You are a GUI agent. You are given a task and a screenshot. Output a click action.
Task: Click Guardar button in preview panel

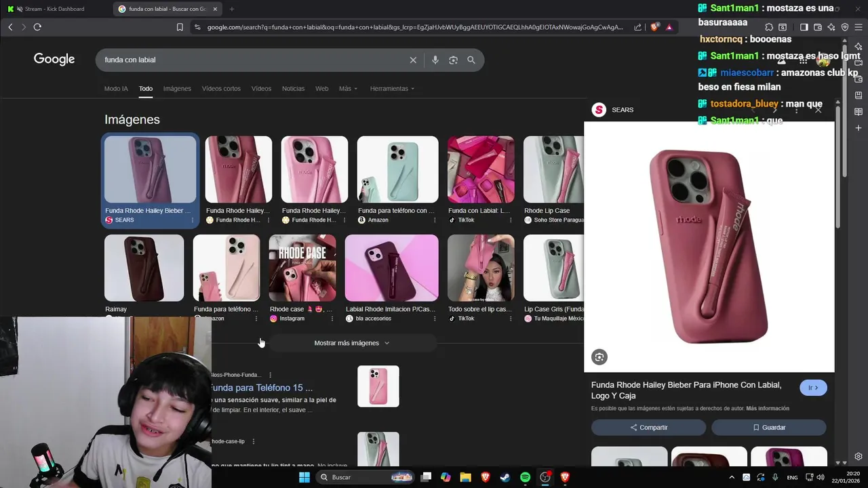tap(769, 428)
